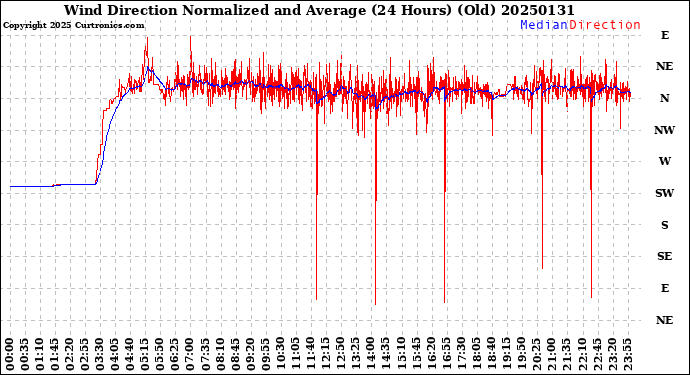
Task: Click the top E axis label
Action: (665, 35)
